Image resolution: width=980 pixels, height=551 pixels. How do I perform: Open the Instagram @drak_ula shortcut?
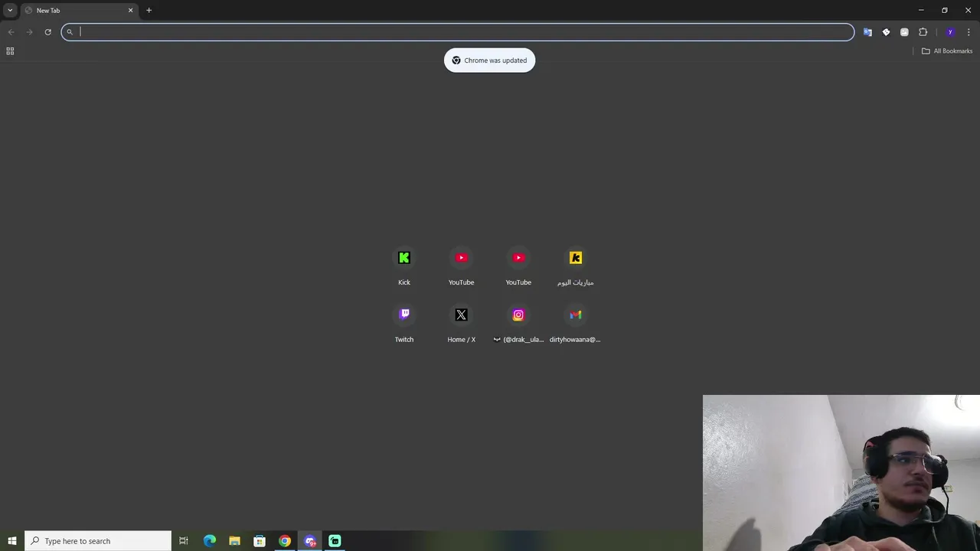[518, 324]
